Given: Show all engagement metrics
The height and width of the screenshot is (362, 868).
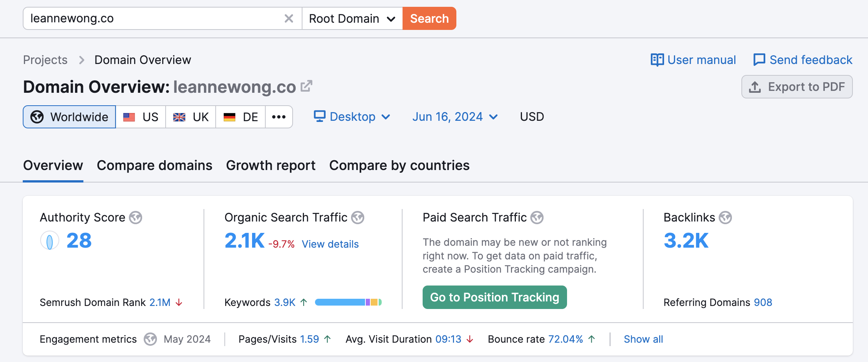Looking at the screenshot, I should pyautogui.click(x=643, y=339).
